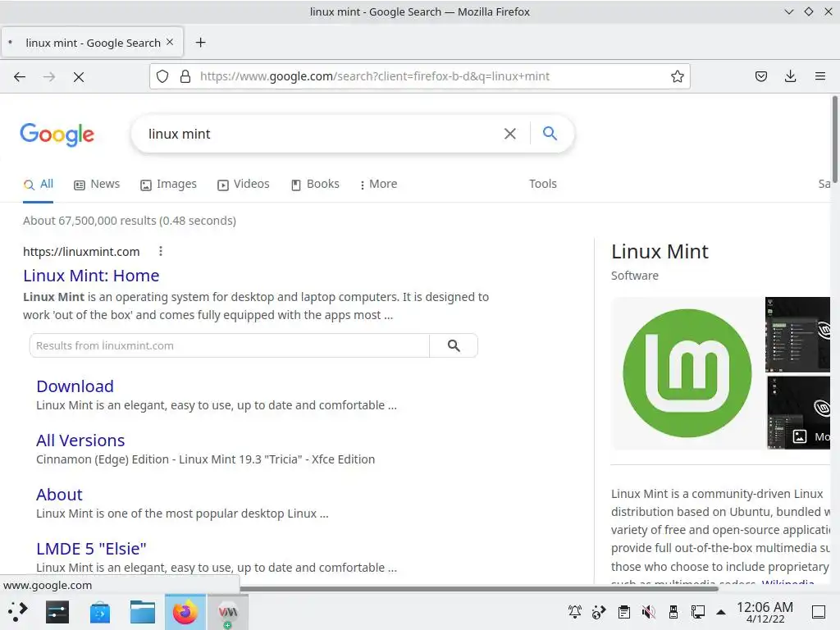Viewport: 840px width, 630px height.
Task: Open the Firefox downloads panel
Action: (790, 76)
